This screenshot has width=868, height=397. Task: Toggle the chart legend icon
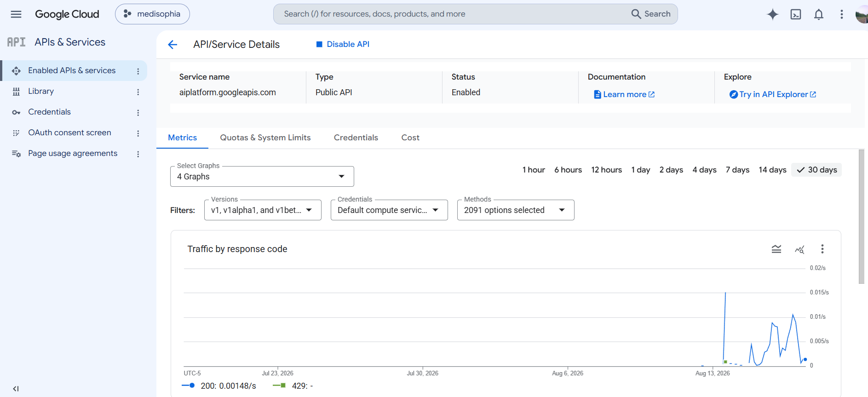pyautogui.click(x=776, y=249)
